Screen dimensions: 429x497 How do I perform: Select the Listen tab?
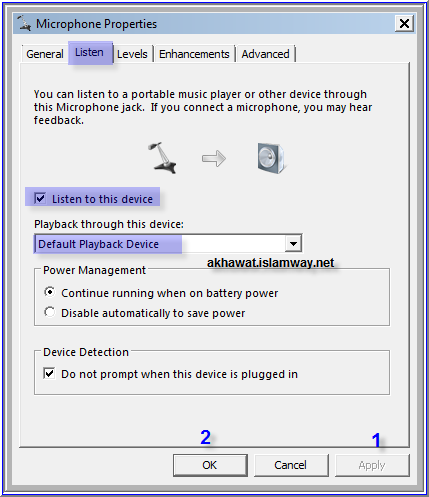[x=90, y=52]
